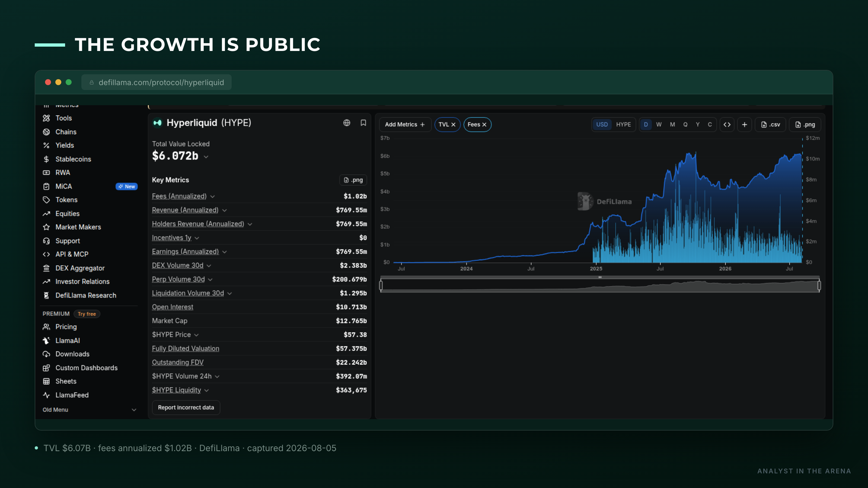This screenshot has height=488, width=868.
Task: Select weekly W chart interval
Action: pos(659,125)
